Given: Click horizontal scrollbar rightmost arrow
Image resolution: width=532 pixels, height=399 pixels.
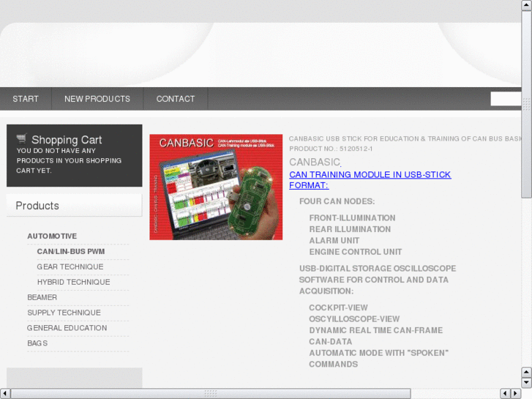Looking at the screenshot, I should (516, 394).
